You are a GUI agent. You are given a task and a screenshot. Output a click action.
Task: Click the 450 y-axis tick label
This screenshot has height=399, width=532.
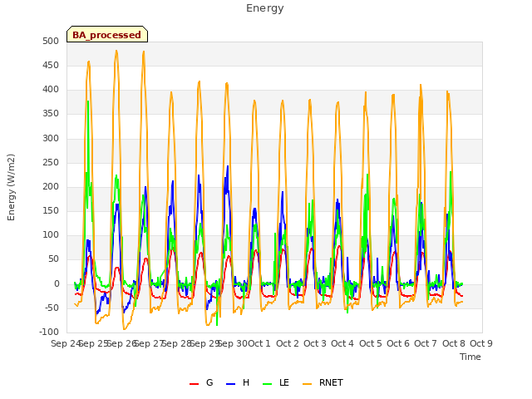point(51,65)
